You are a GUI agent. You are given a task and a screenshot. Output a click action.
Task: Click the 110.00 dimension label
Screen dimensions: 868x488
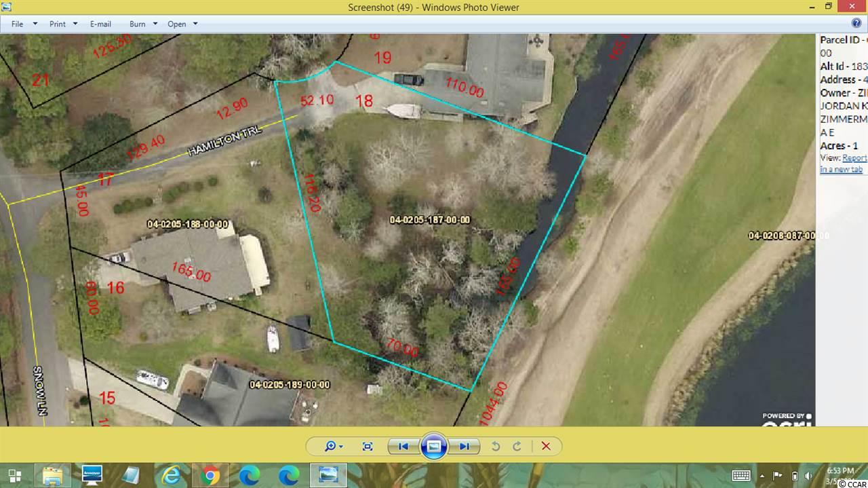465,87
